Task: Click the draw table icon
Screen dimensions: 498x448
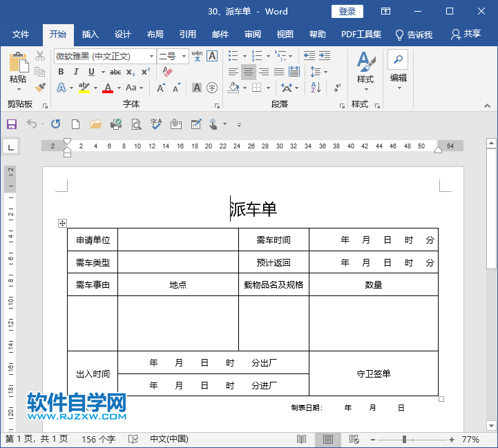Action: coord(196,124)
